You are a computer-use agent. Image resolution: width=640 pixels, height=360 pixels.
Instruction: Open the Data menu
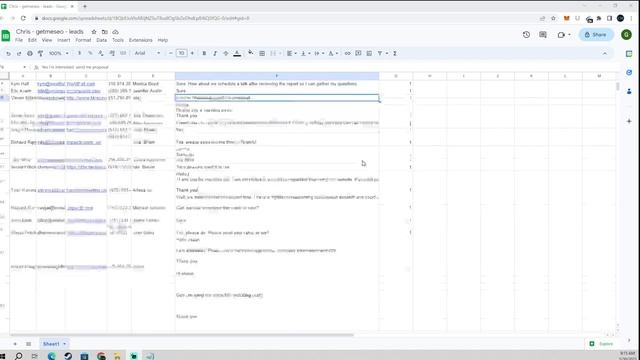pyautogui.click(x=102, y=40)
